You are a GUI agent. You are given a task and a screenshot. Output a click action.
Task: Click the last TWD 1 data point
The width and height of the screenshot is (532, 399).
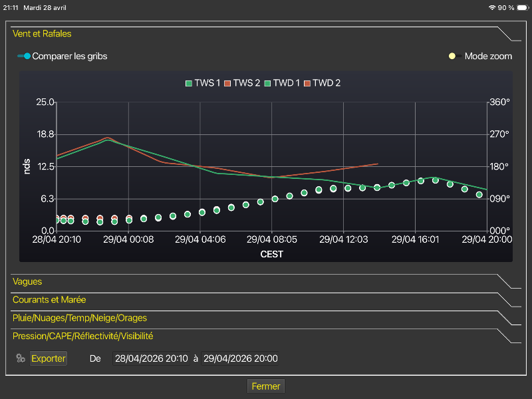point(479,195)
